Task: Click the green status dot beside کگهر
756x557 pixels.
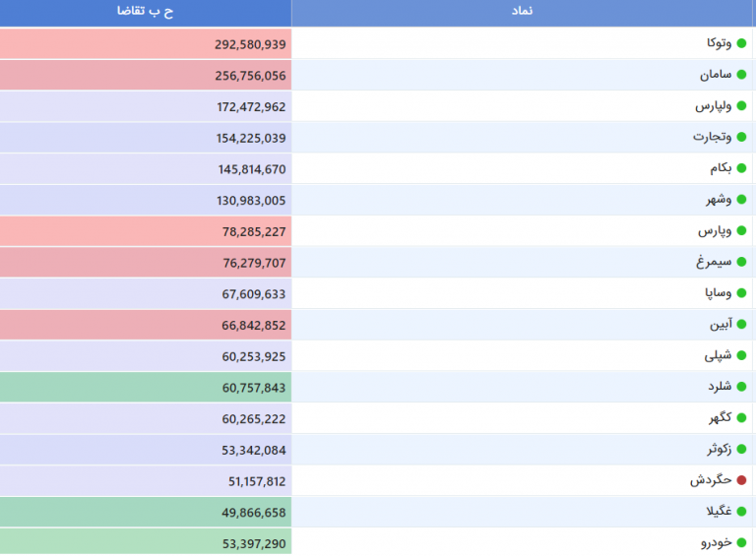Action: (x=741, y=417)
